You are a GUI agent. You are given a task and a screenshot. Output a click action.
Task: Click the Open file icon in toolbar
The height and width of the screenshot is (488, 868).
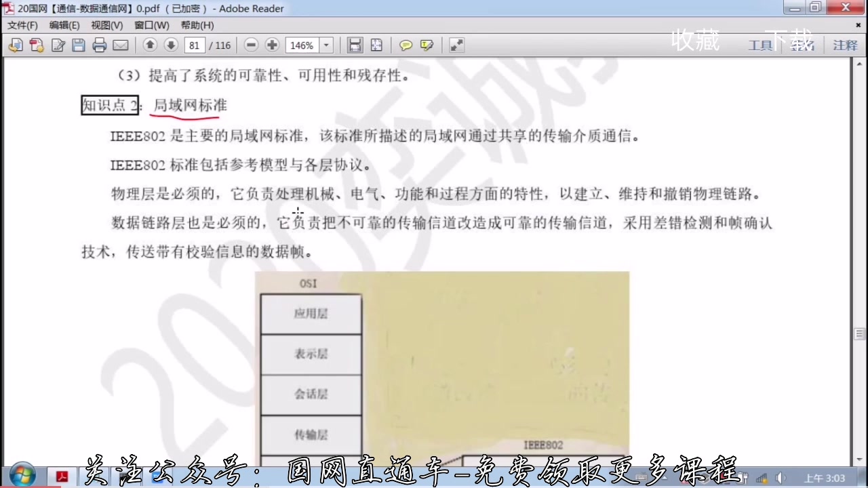click(x=15, y=45)
